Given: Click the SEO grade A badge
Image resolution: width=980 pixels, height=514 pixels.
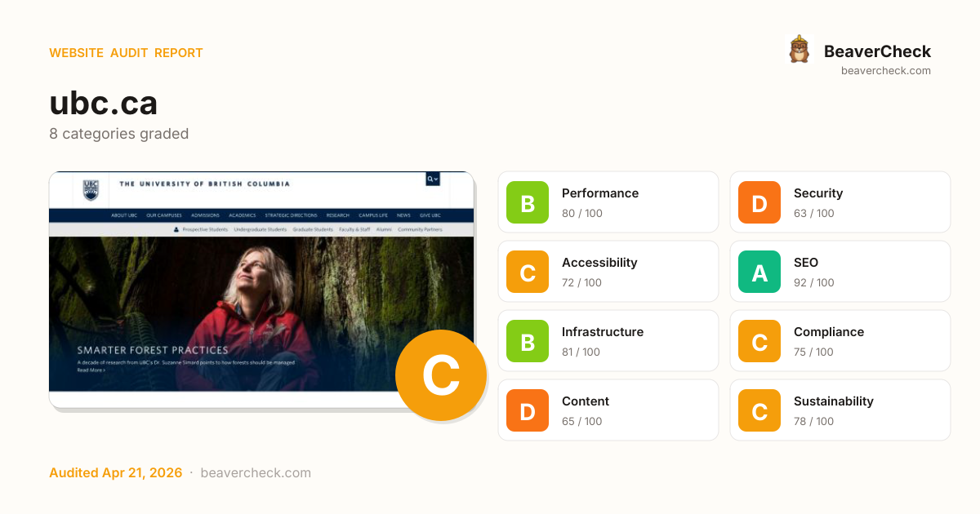Looking at the screenshot, I should coord(759,272).
